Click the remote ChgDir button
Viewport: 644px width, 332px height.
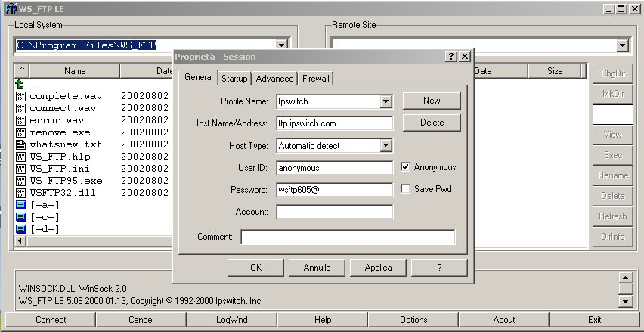613,73
